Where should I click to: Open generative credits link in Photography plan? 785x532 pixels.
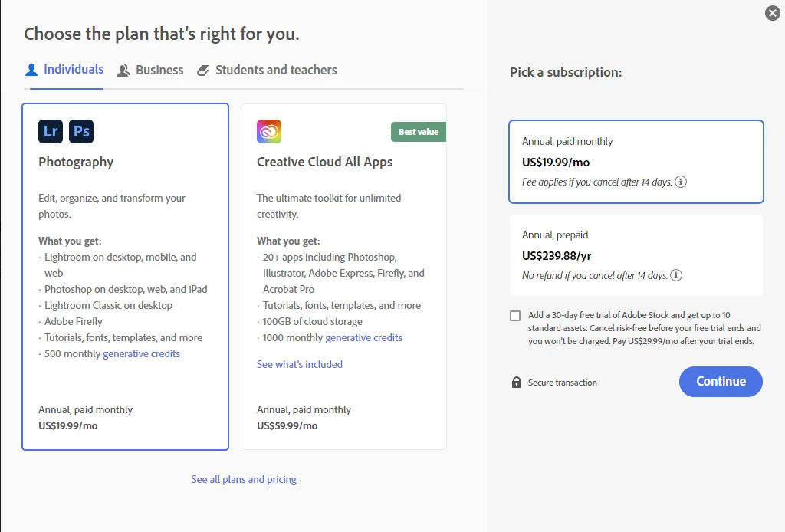(141, 353)
